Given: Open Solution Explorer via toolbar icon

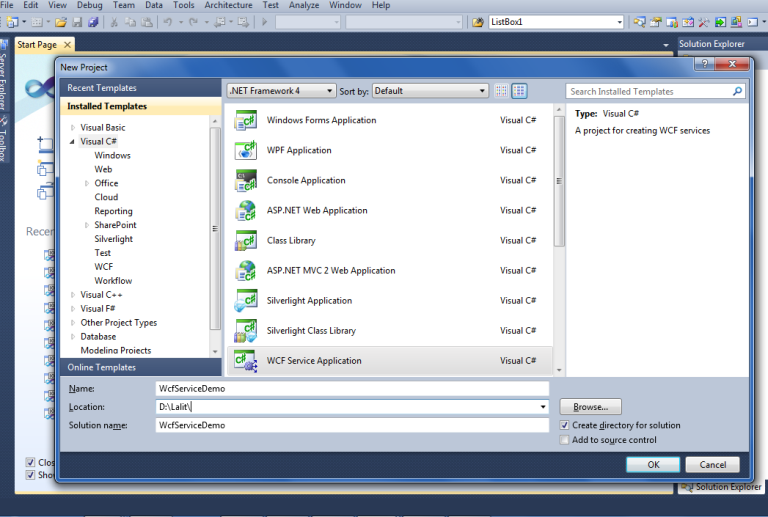Looking at the screenshot, I should tap(639, 22).
